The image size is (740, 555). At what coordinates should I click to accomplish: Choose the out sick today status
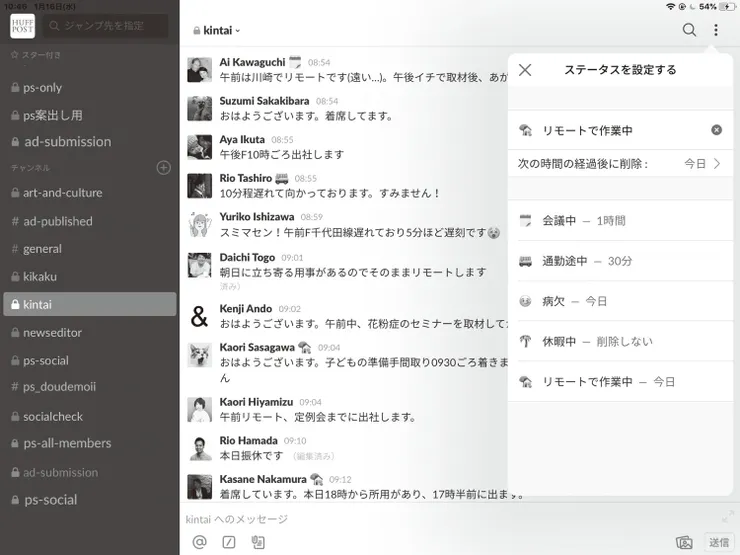[x=620, y=301]
